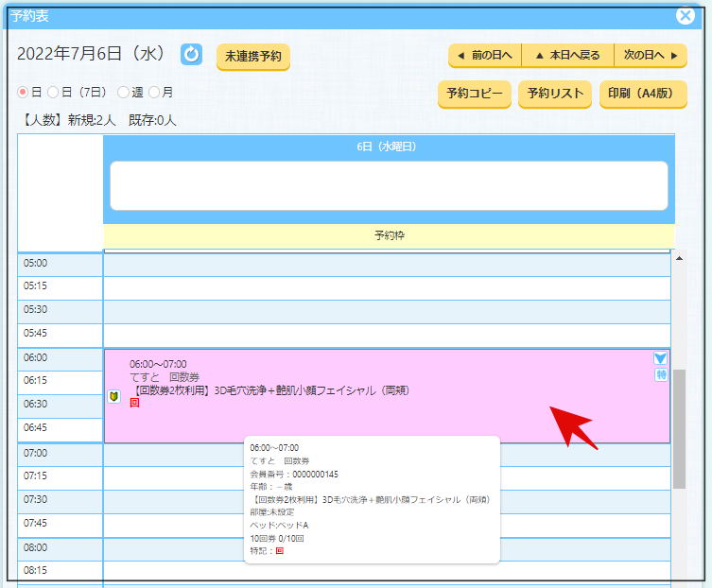Switch to the 週 view radio button
Image resolution: width=712 pixels, height=588 pixels.
click(x=123, y=93)
